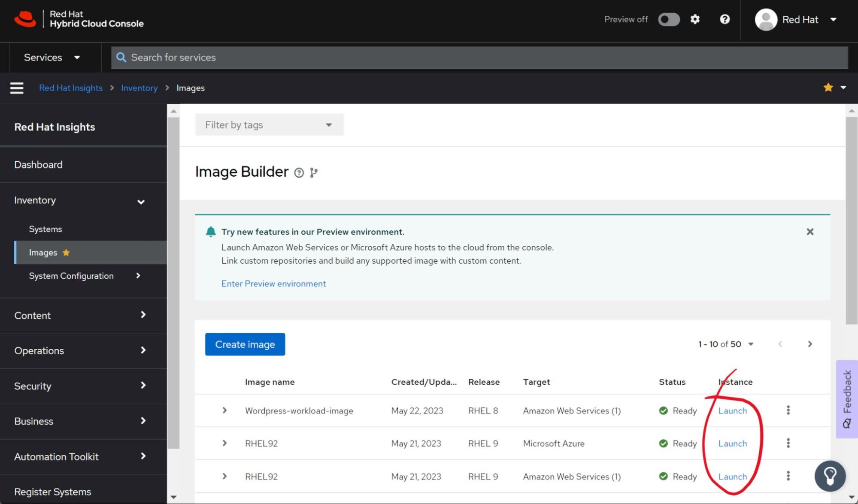Expand Operations in sidebar

(x=83, y=350)
